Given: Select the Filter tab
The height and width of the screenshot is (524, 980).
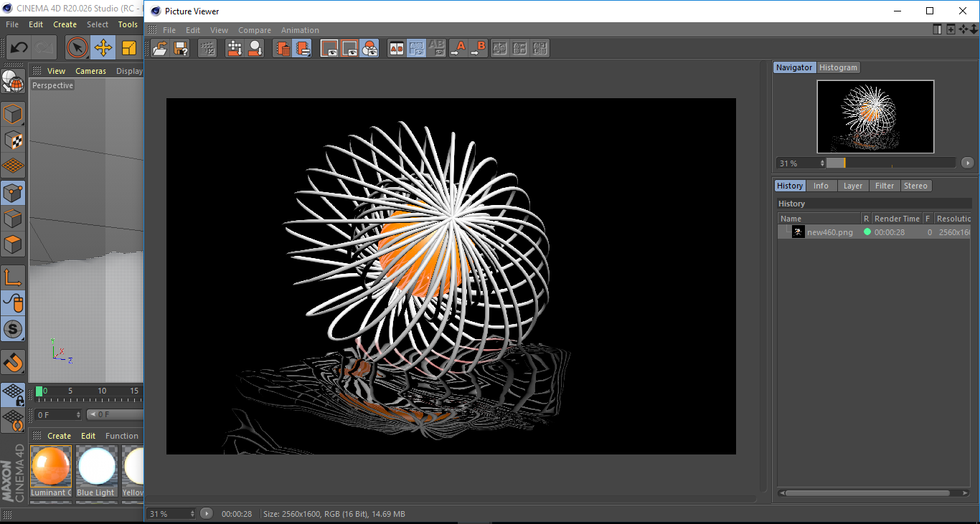Looking at the screenshot, I should pyautogui.click(x=885, y=186).
